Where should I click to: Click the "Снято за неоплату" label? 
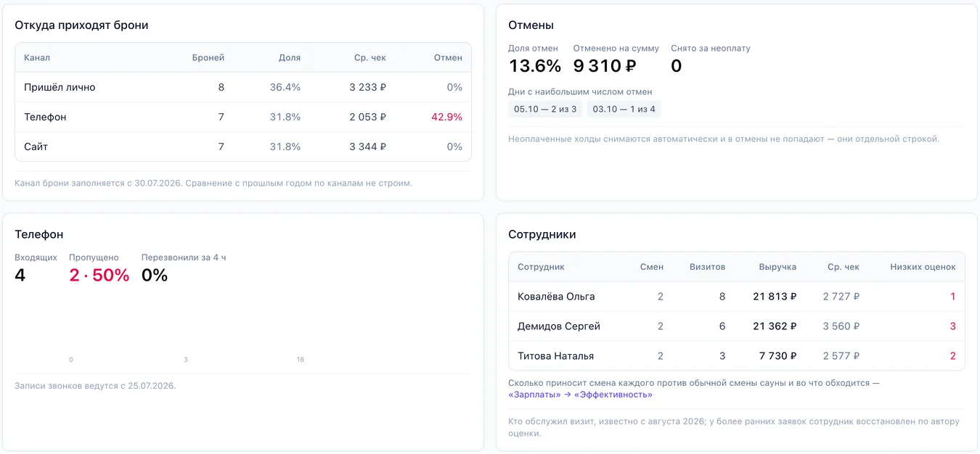click(x=711, y=49)
